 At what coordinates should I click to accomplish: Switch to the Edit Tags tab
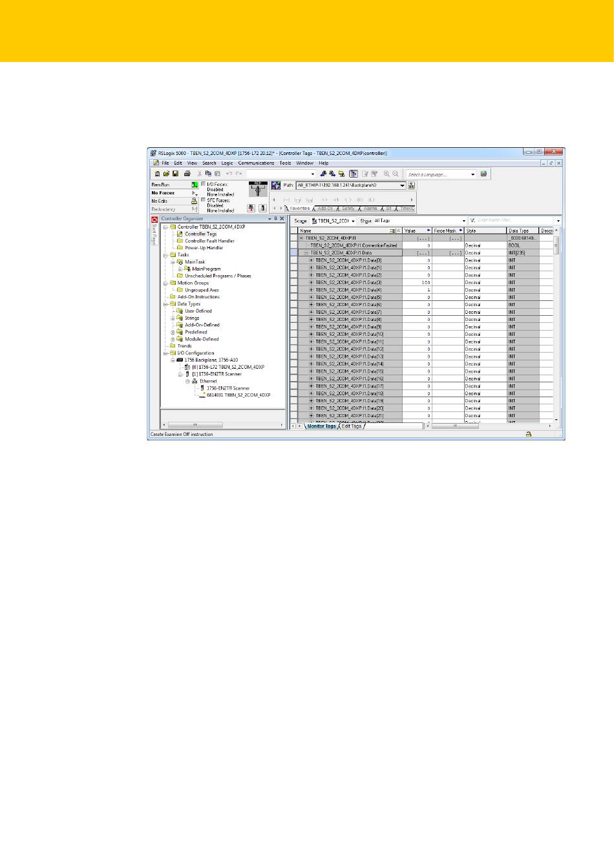352,426
